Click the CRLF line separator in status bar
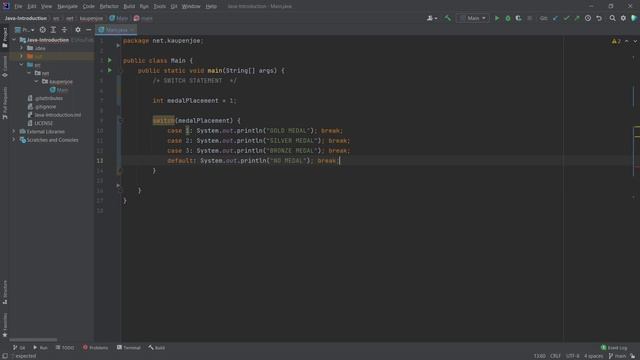 point(555,356)
